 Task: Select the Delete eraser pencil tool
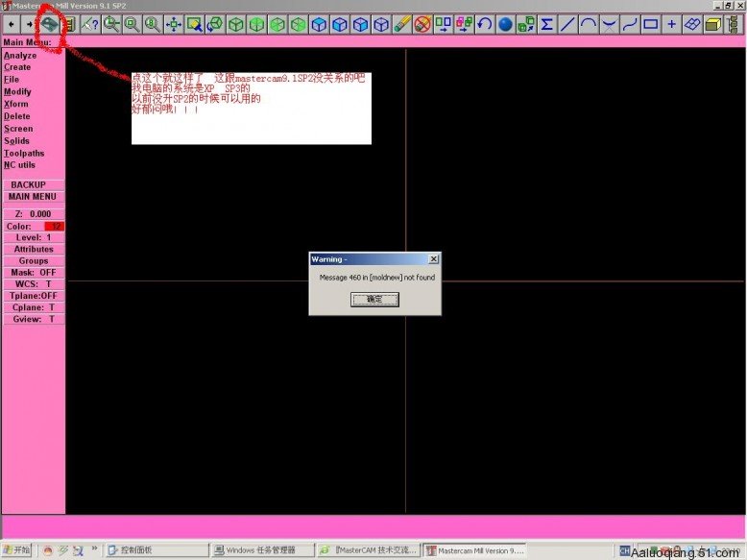tap(402, 24)
